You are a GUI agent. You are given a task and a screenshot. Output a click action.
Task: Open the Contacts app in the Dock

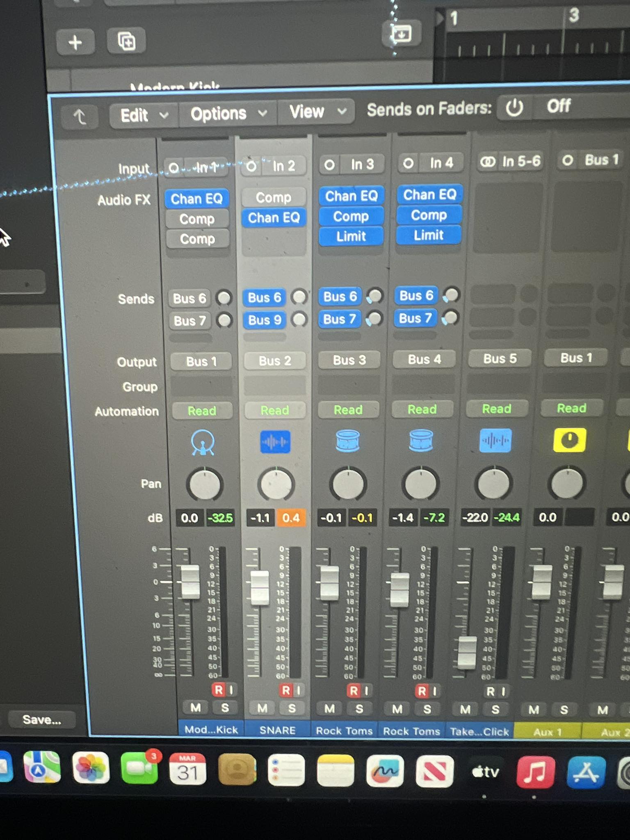(237, 769)
